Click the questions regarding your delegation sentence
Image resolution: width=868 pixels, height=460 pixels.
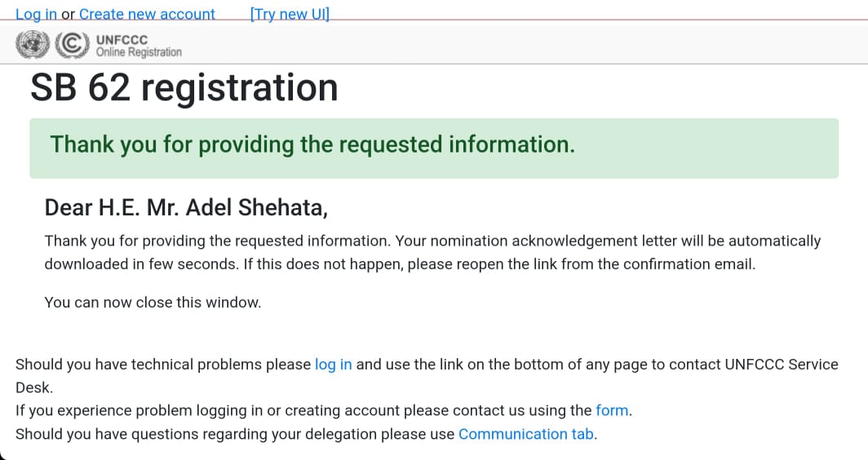pos(306,434)
